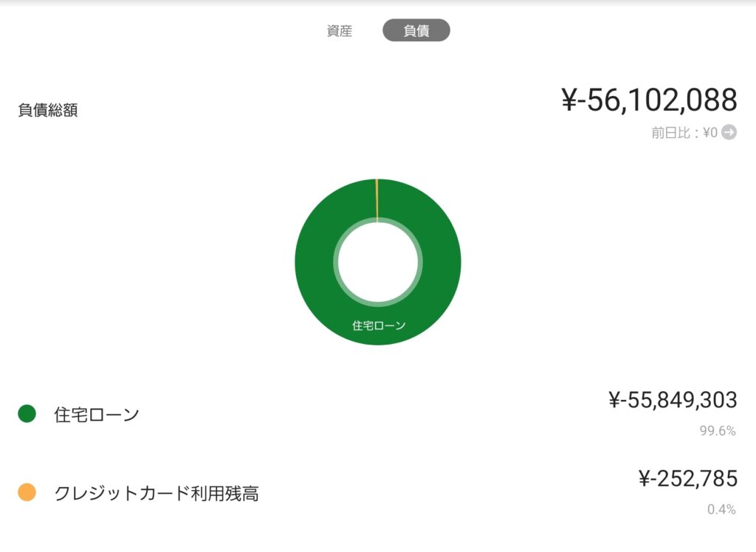Image resolution: width=756 pixels, height=552 pixels.
Task: Click the orange credit card legend dot
Action: (x=27, y=492)
